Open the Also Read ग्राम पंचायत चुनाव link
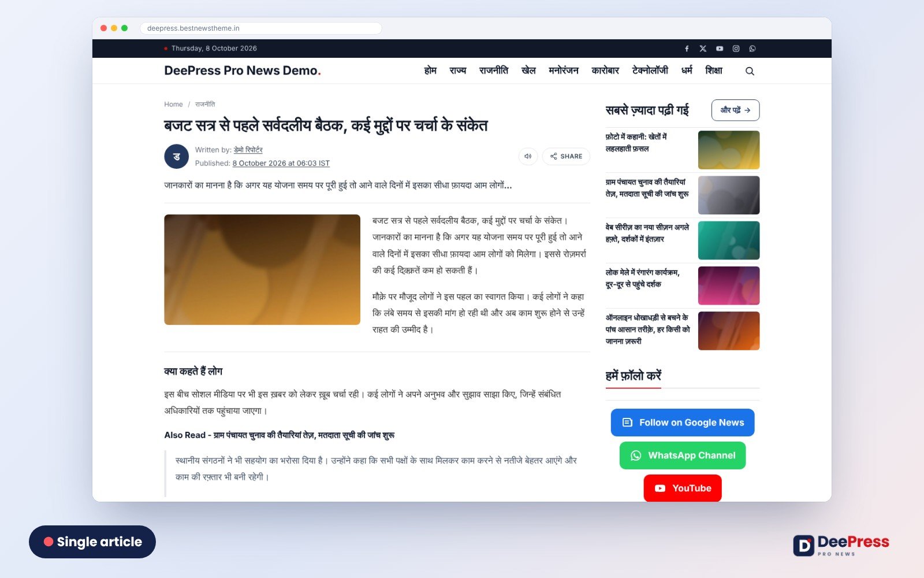 pyautogui.click(x=304, y=435)
